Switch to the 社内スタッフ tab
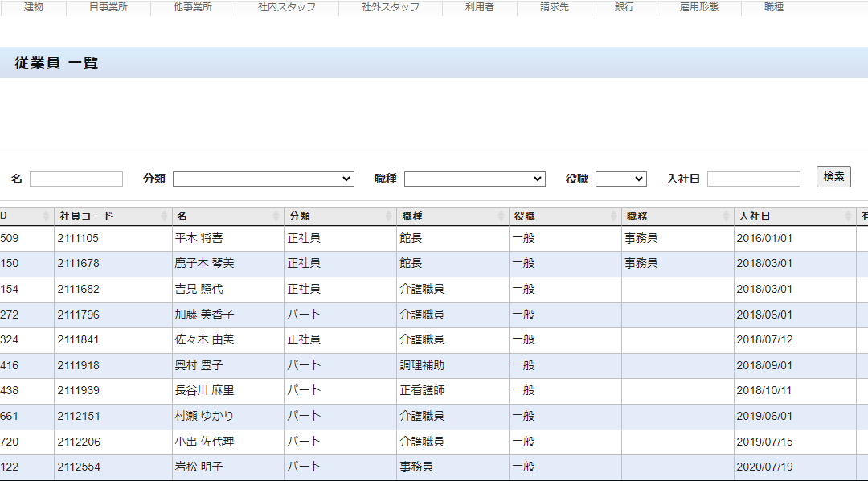The height and width of the screenshot is (481, 868). pyautogui.click(x=286, y=7)
